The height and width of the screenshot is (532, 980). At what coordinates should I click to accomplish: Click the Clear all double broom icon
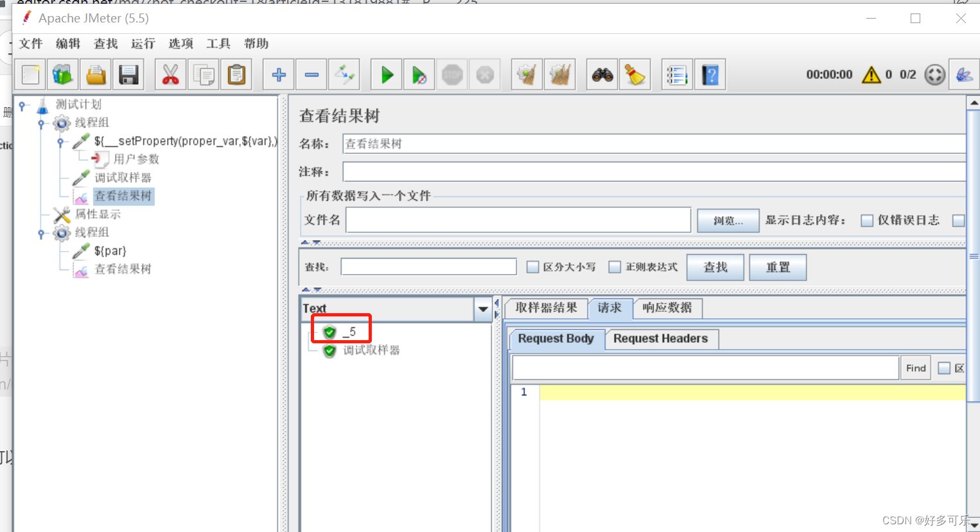[560, 75]
